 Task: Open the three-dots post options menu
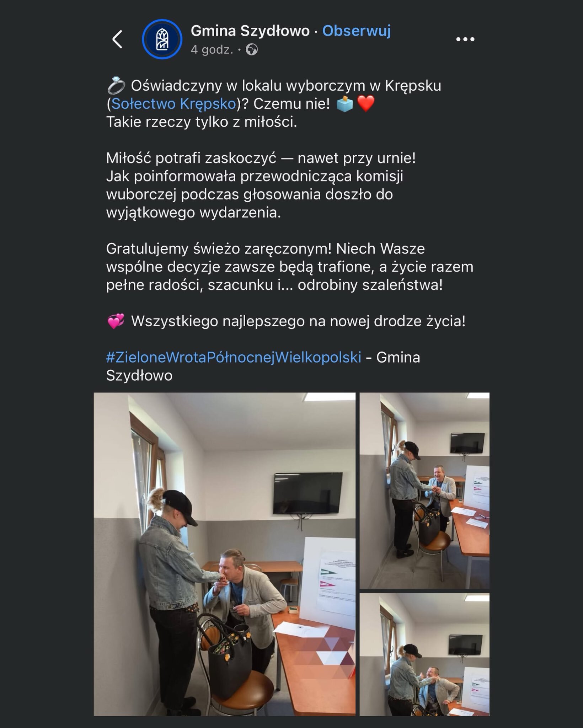tap(465, 39)
